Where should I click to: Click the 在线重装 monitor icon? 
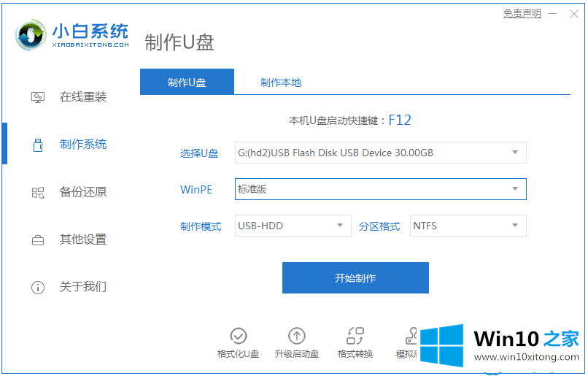point(37,98)
